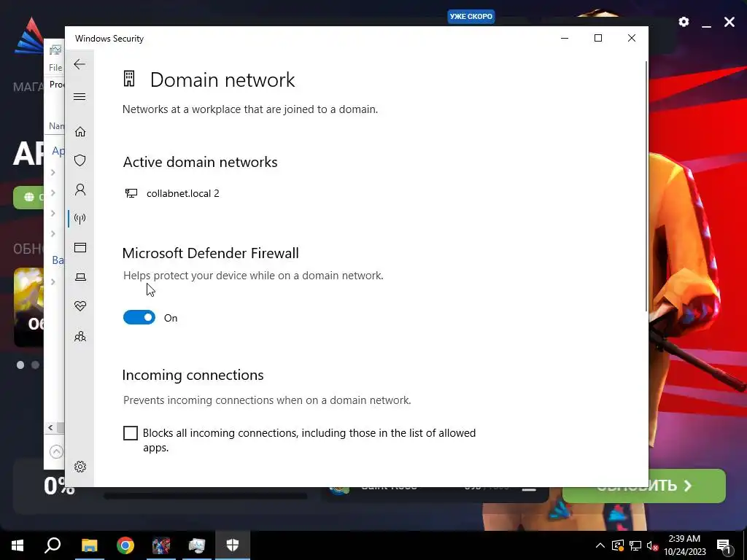Image resolution: width=747 pixels, height=560 pixels.
Task: Launch Google Chrome from taskbar
Action: 125,545
